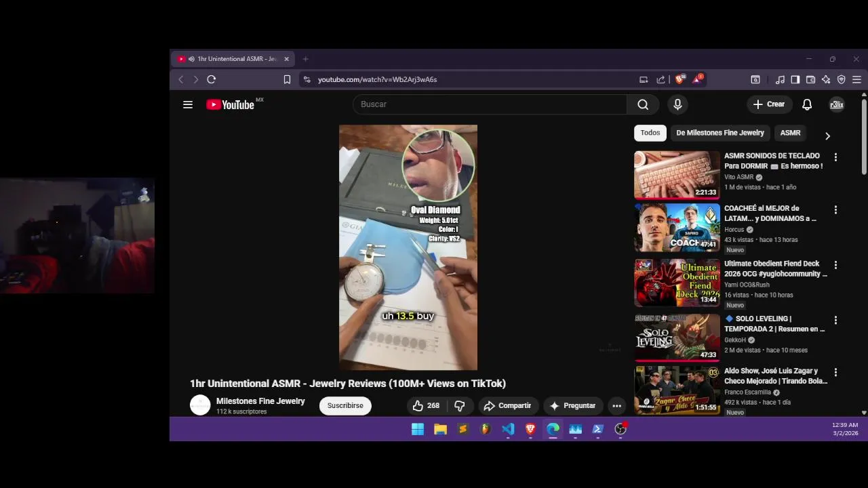
Task: Open Brave Wallet icon
Action: [810, 79]
